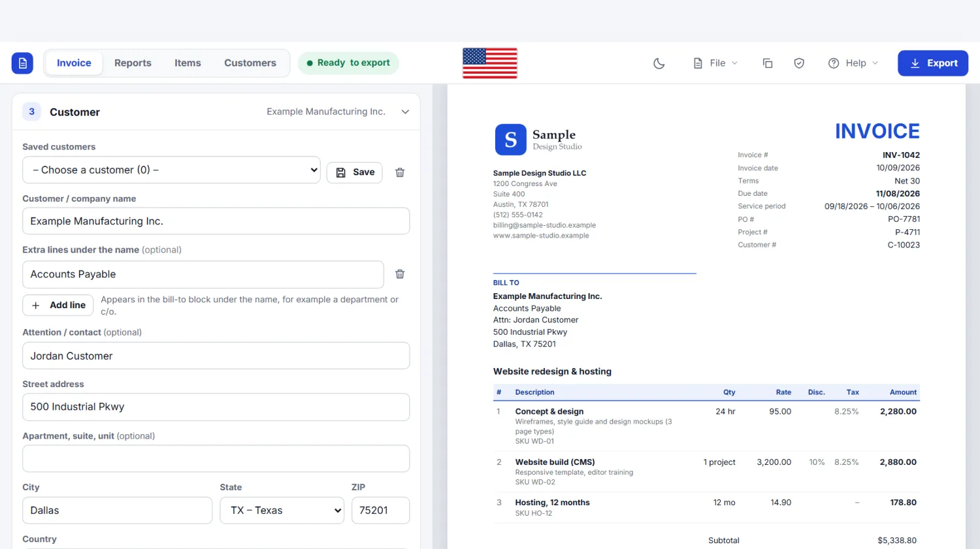Open the Customers tab

[x=250, y=63]
